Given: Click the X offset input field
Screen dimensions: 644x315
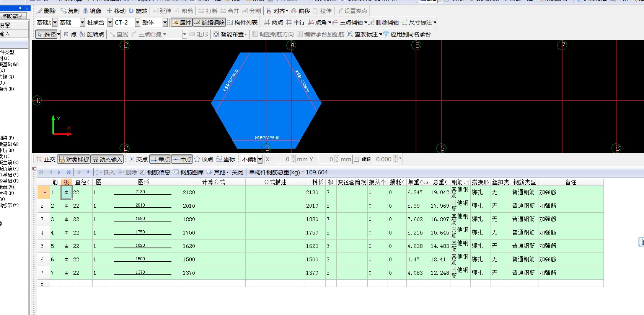Looking at the screenshot, I should 282,159.
